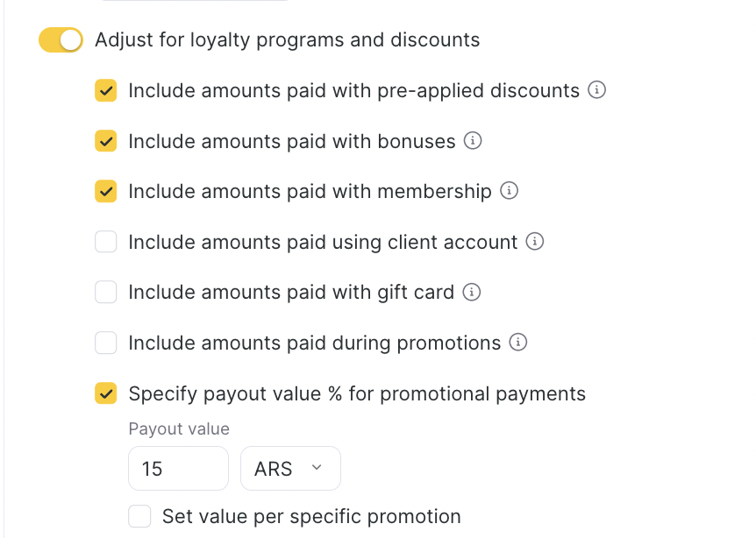Click info icon next to gift card option
Viewport: 756px width, 538px height.
coord(472,293)
